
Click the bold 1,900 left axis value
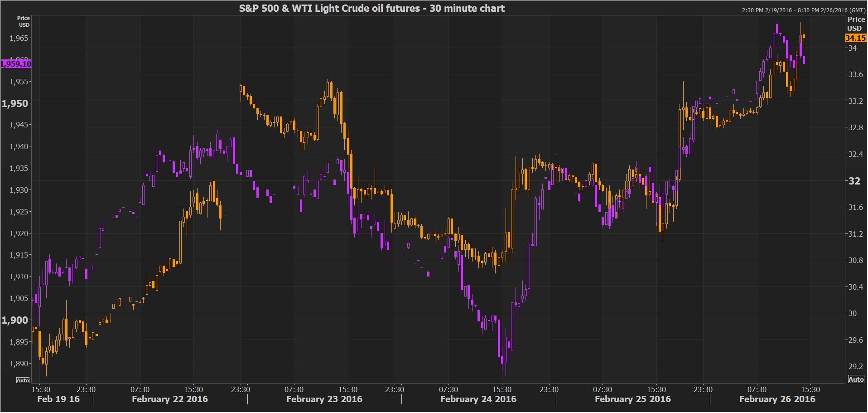tap(15, 320)
